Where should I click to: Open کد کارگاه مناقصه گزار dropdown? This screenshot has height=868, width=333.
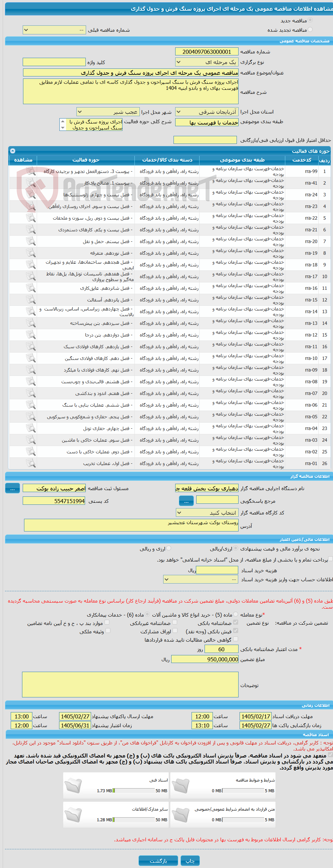point(207,512)
